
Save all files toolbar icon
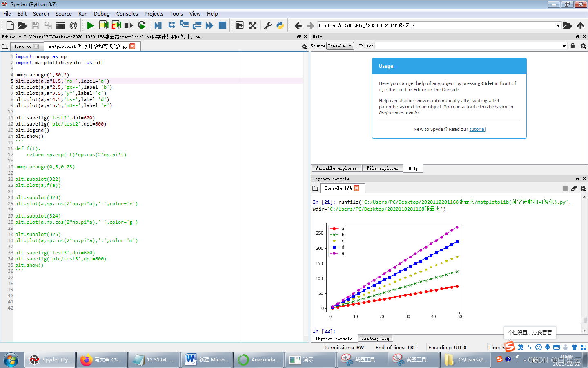tap(48, 25)
